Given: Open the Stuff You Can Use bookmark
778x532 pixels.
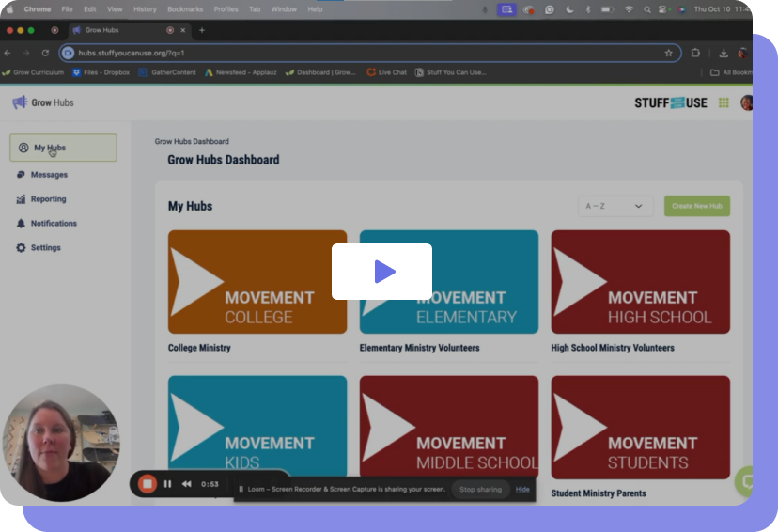Looking at the screenshot, I should [450, 72].
